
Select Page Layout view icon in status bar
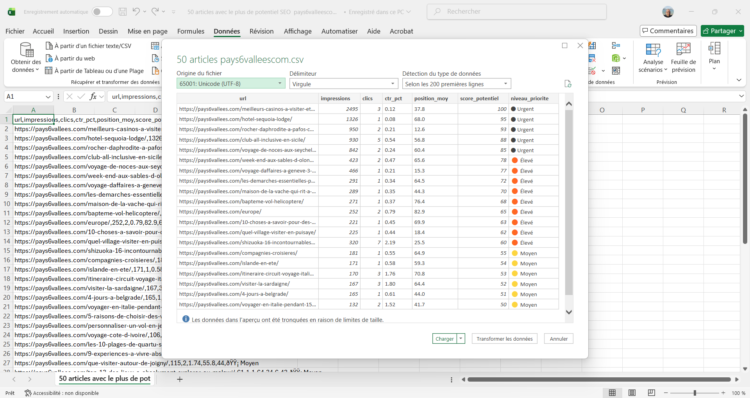coord(632,393)
